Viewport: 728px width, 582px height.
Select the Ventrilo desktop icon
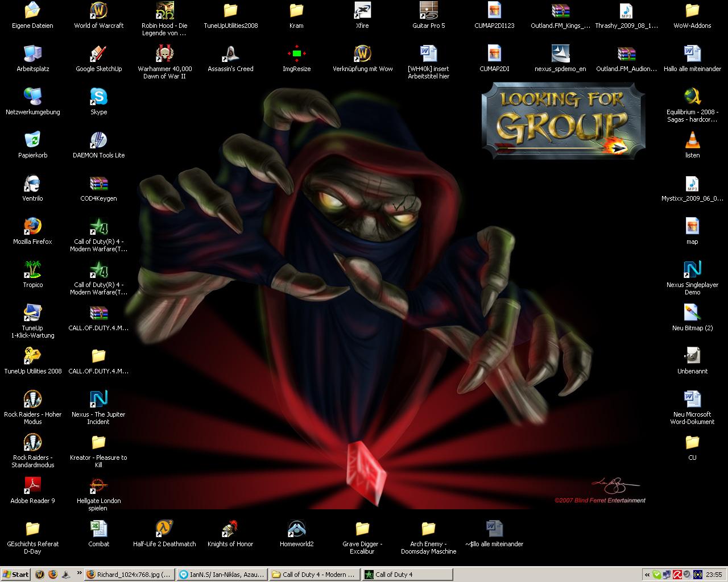tap(32, 184)
